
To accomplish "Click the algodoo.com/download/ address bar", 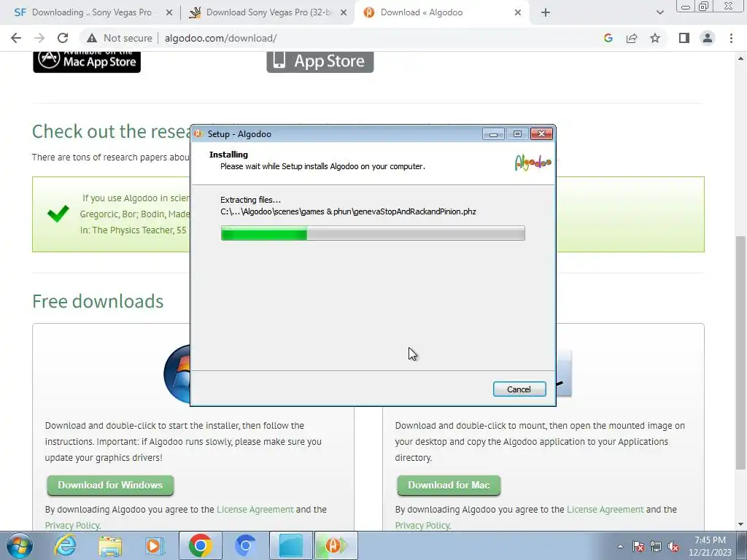I will (220, 38).
